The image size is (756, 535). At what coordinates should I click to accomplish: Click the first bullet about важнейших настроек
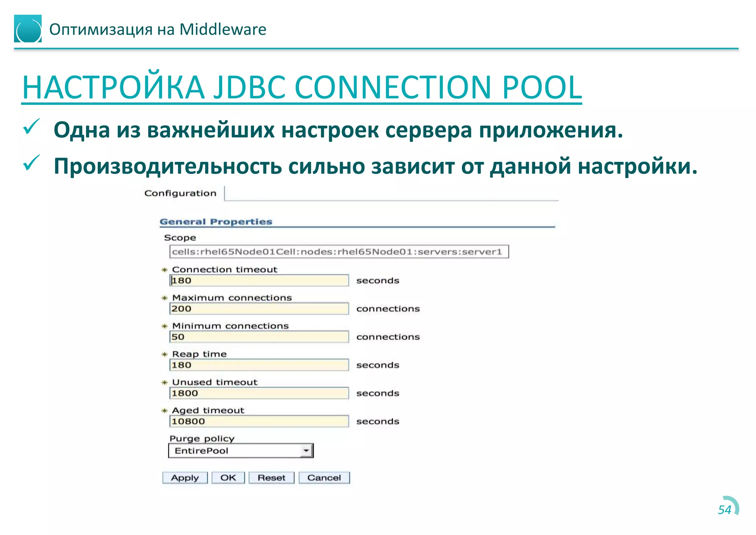pos(338,130)
